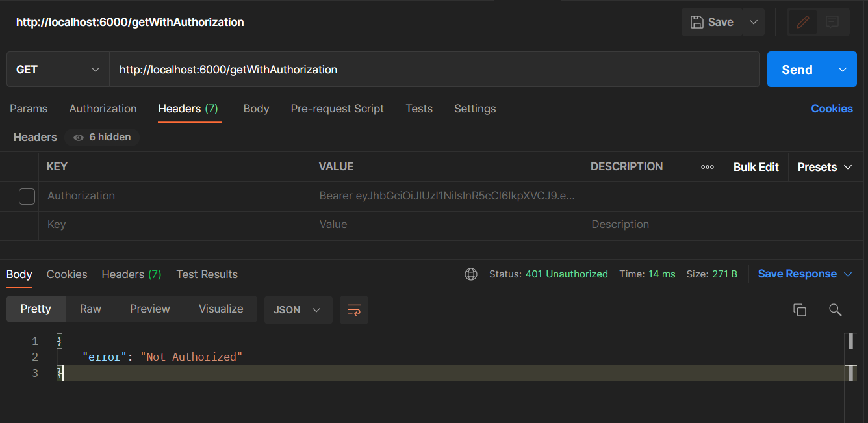Expand the arrow next to Send
This screenshot has height=423, width=868.
(843, 70)
